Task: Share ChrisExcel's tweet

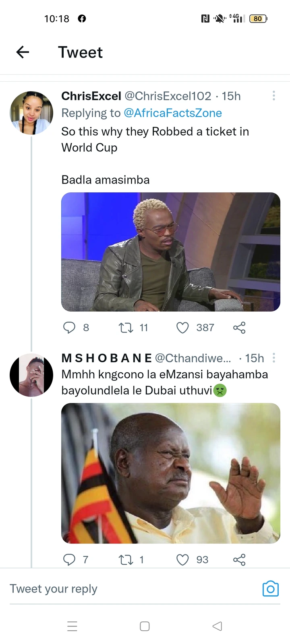Action: pyautogui.click(x=239, y=328)
